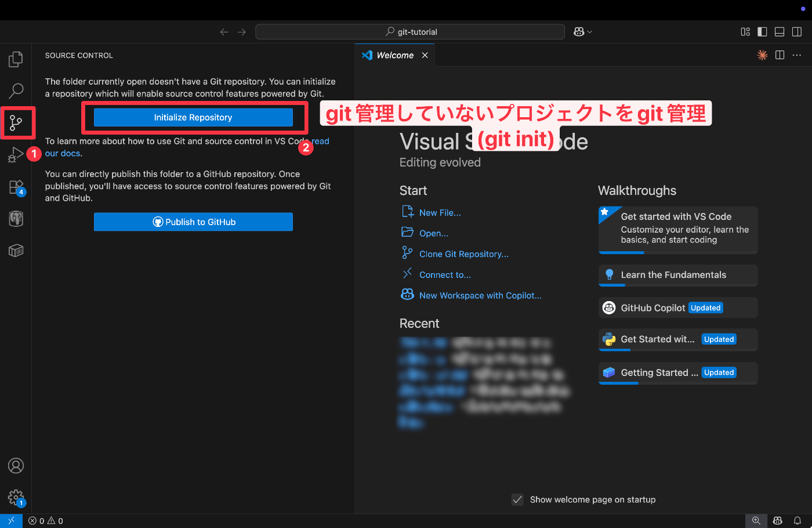Image resolution: width=812 pixels, height=528 pixels.
Task: Open the 'our docs' link
Action: click(x=63, y=153)
